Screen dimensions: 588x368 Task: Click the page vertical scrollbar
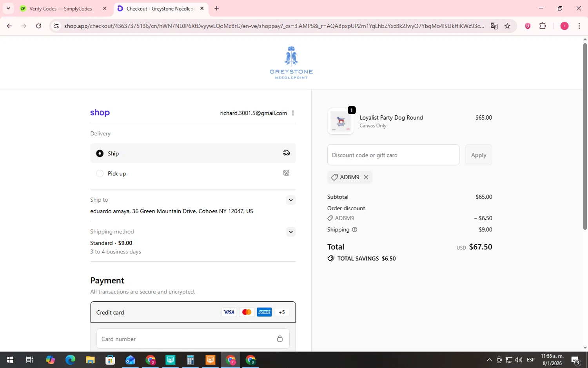point(585,137)
